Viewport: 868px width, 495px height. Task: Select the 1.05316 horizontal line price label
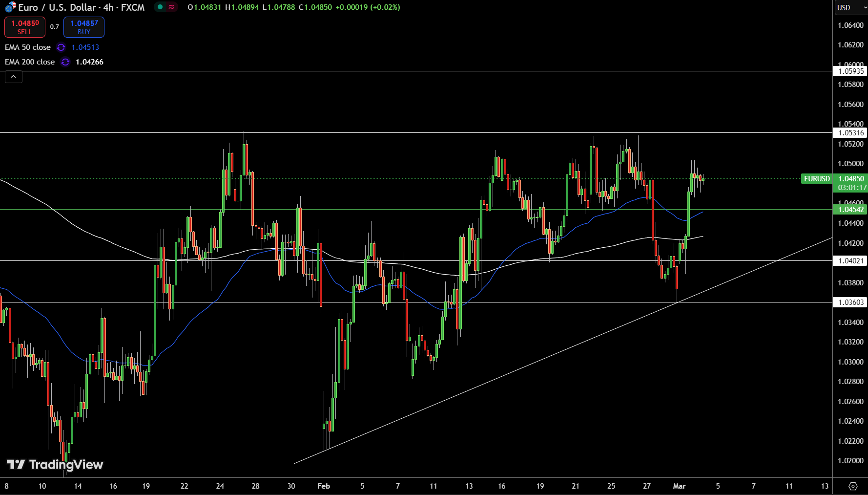coord(850,133)
